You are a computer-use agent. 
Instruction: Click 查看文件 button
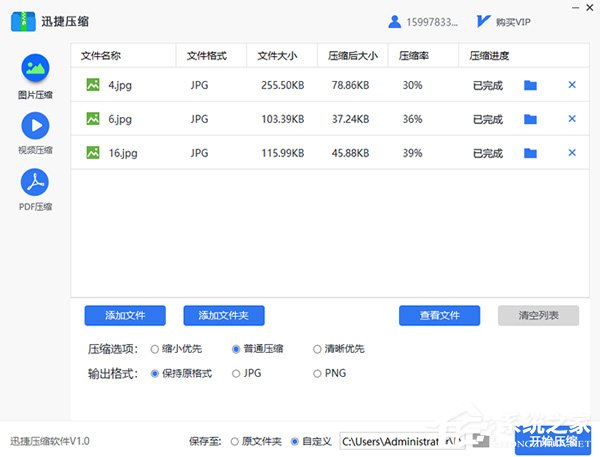point(439,315)
